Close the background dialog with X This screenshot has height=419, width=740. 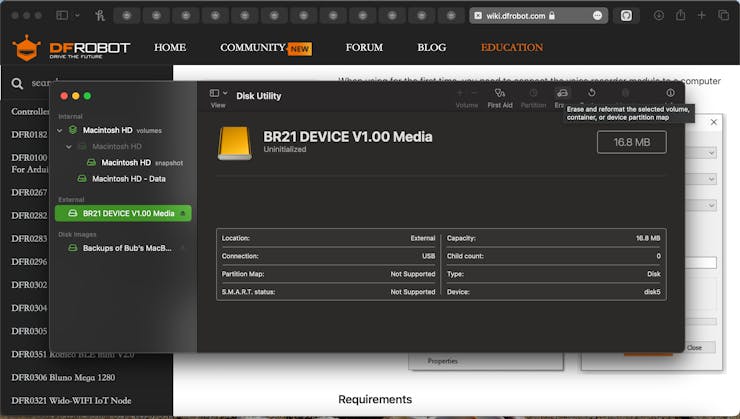pos(714,122)
